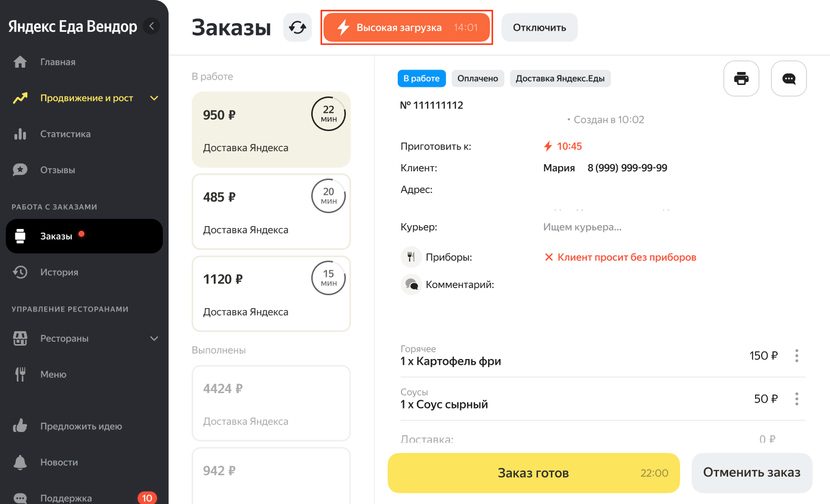Collapse the sidebar with the arrow icon
The height and width of the screenshot is (504, 830).
(x=152, y=26)
